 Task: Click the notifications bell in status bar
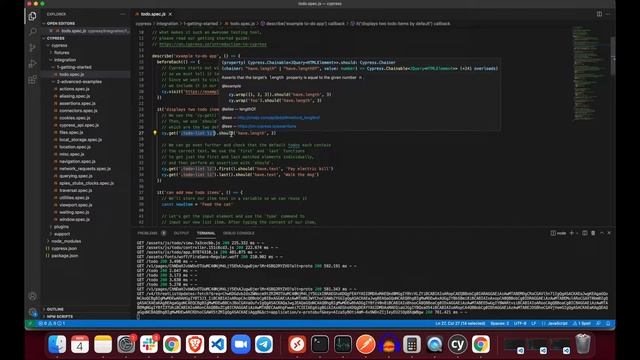pos(608,323)
